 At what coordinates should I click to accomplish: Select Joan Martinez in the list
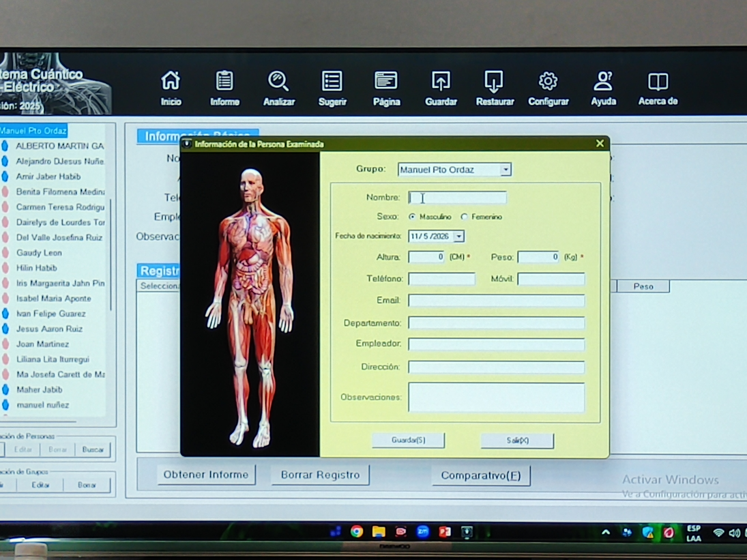42,344
